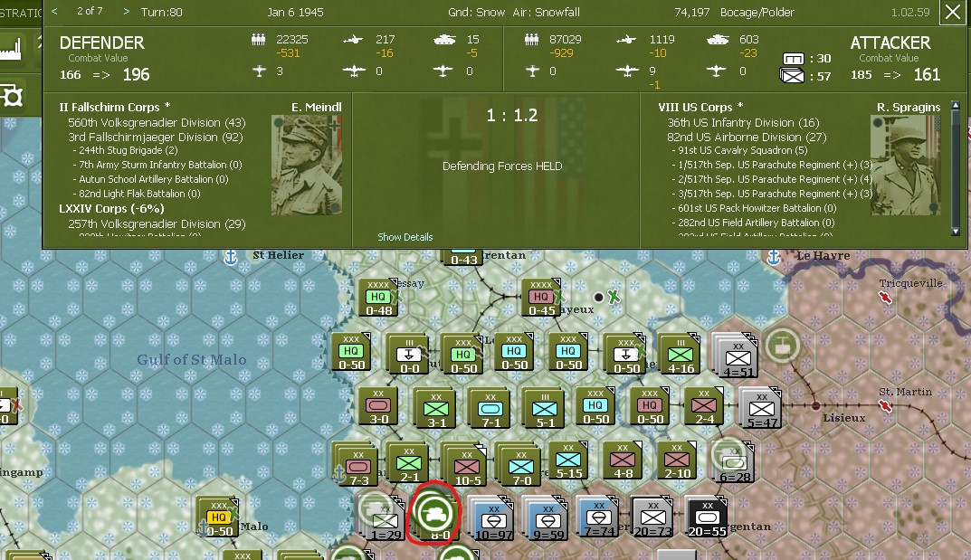Close the combat resolution window
This screenshot has width=971, height=560.
click(x=953, y=13)
